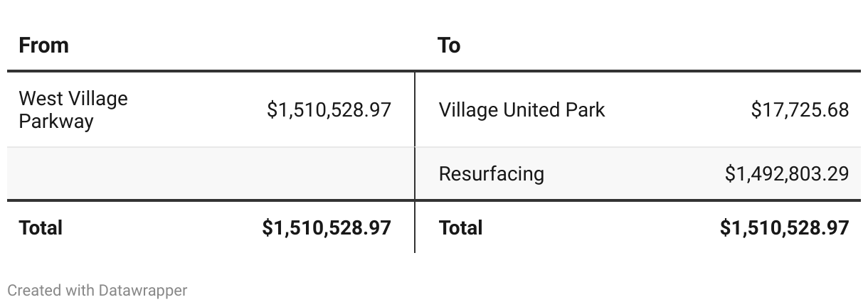
Task: Click the From column header
Action: pyautogui.click(x=43, y=45)
